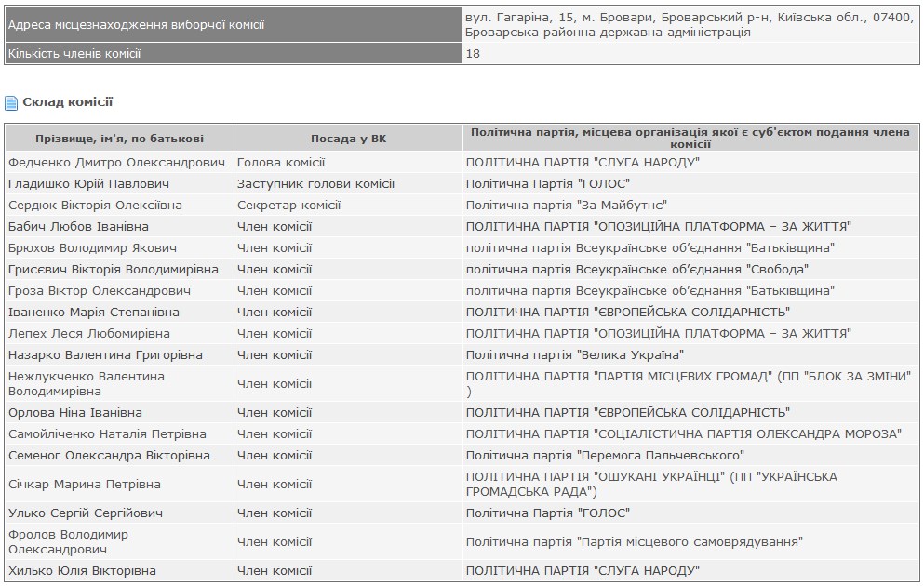Image resolution: width=924 pixels, height=586 pixels.
Task: Select 'Брюхов Володимир Якович' name
Action: pyautogui.click(x=92, y=248)
